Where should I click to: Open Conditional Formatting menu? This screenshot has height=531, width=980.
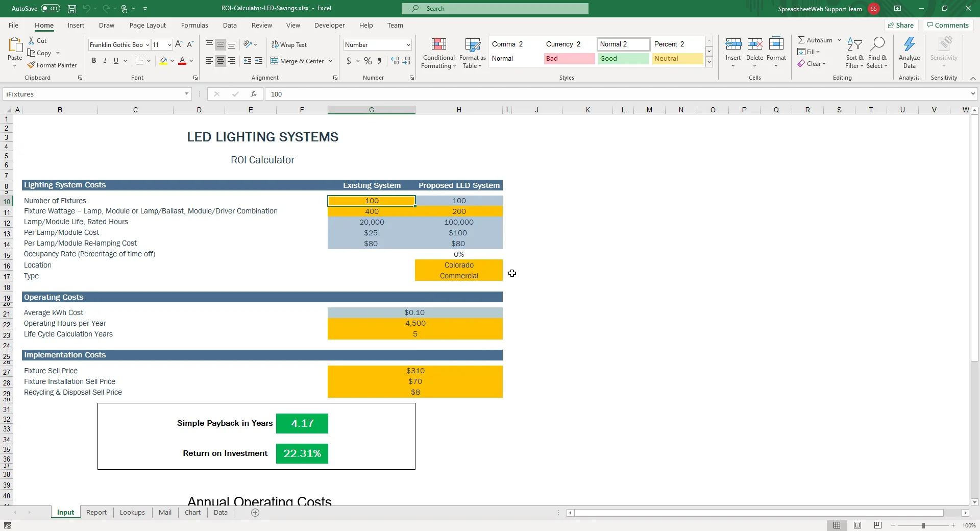pos(438,53)
